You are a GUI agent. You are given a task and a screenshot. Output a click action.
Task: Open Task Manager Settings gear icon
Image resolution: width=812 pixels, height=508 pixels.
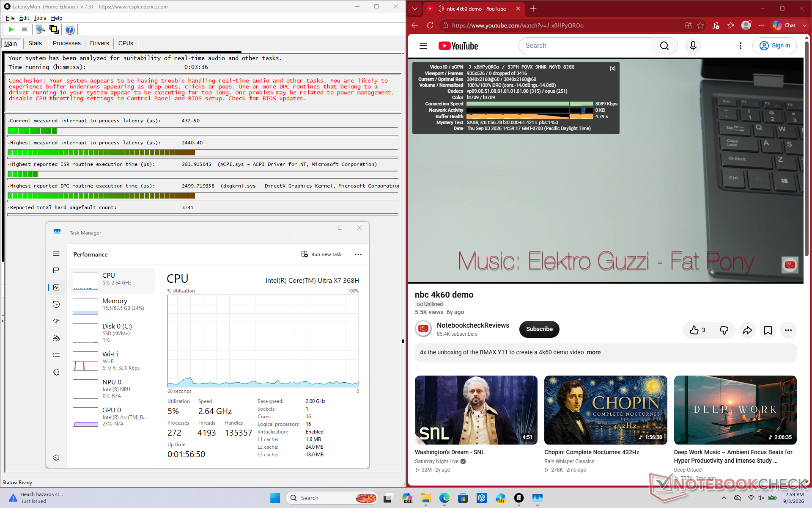pyautogui.click(x=56, y=458)
